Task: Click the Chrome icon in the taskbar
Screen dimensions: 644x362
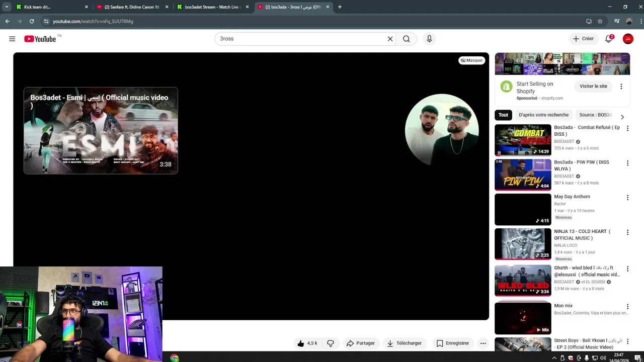Action: tap(175, 358)
